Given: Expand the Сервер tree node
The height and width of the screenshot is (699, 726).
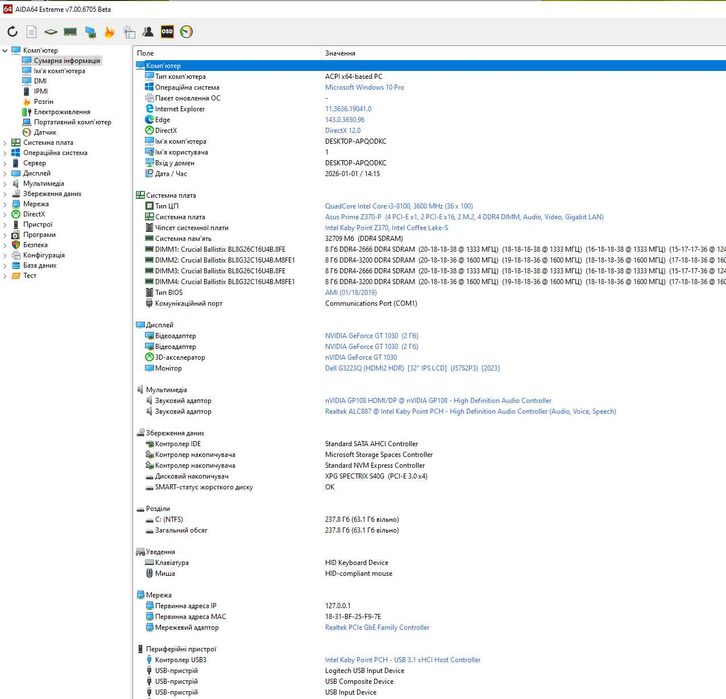Looking at the screenshot, I should click(x=5, y=163).
